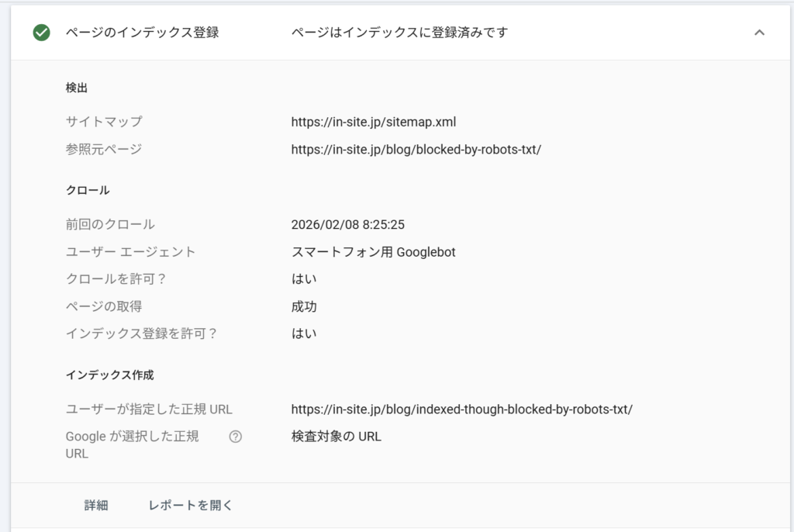
Task: Open the help tooltip beside Google が選択した正規 URL
Action: click(x=235, y=437)
